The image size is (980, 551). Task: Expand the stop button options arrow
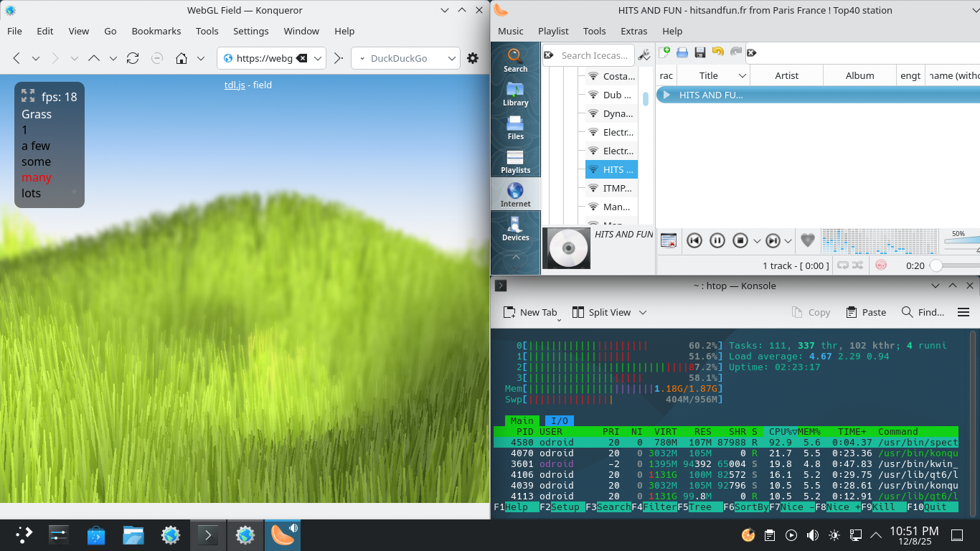tap(756, 241)
